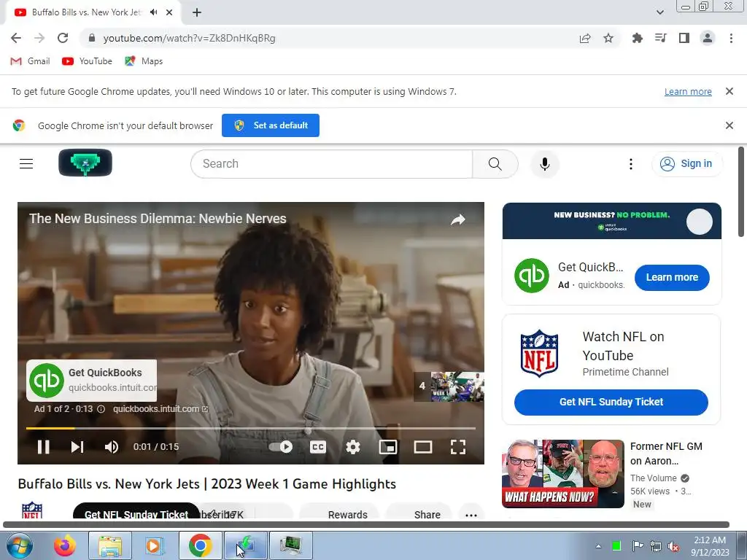Screen dimensions: 747x560
Task: Open Chrome extensions puzzle icon
Action: click(x=637, y=38)
